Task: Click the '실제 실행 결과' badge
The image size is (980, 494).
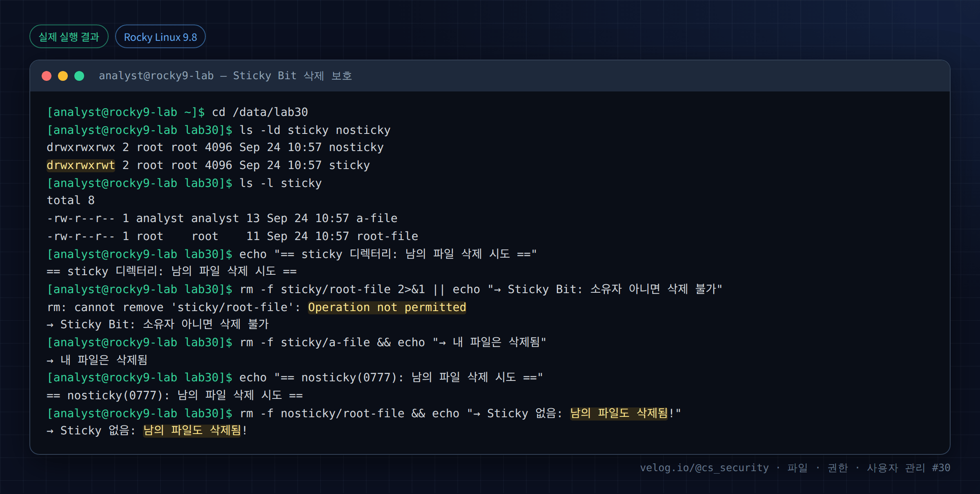Action: pyautogui.click(x=69, y=37)
